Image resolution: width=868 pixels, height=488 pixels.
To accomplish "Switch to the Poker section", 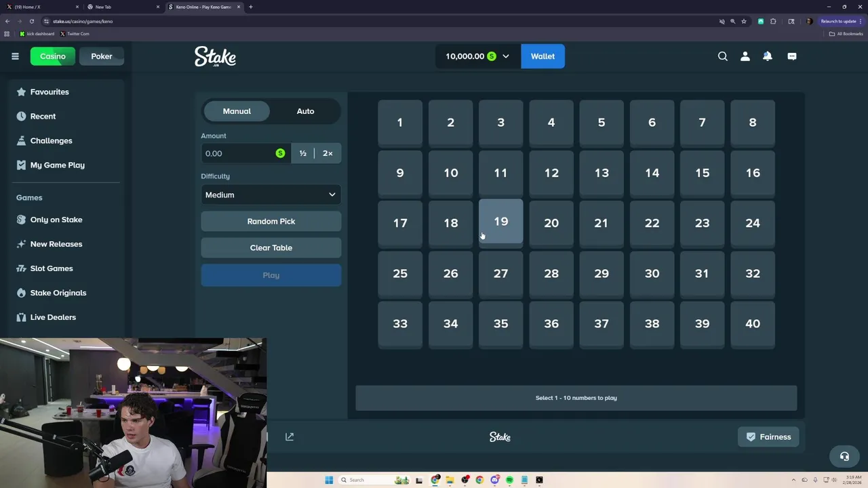I will [102, 56].
